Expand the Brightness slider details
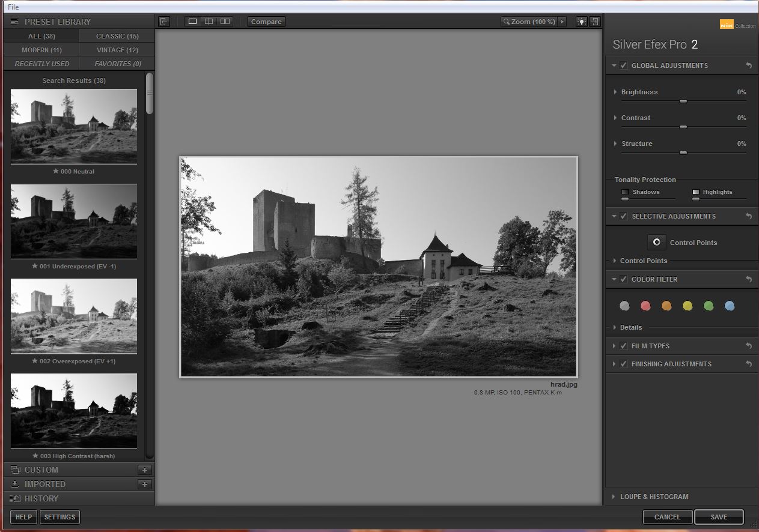The image size is (759, 532). [615, 92]
